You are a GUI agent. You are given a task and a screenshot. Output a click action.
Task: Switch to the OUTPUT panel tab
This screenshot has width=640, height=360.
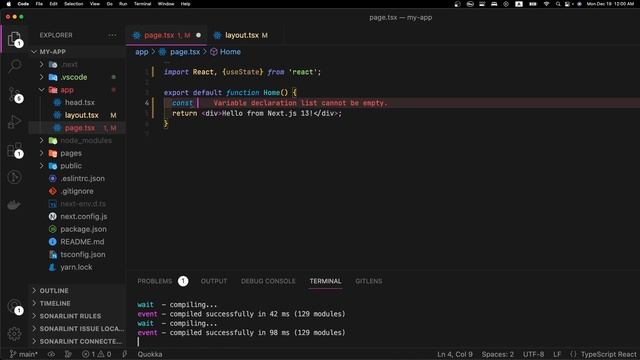[x=214, y=281]
